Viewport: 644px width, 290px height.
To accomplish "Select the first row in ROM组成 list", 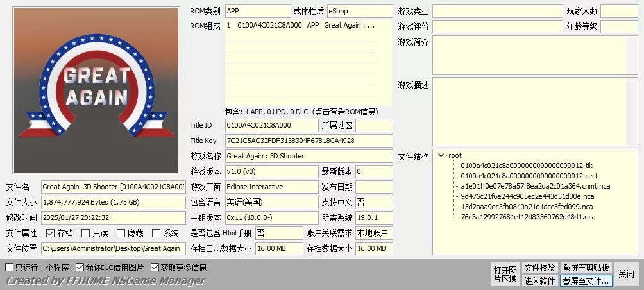I will [x=308, y=26].
